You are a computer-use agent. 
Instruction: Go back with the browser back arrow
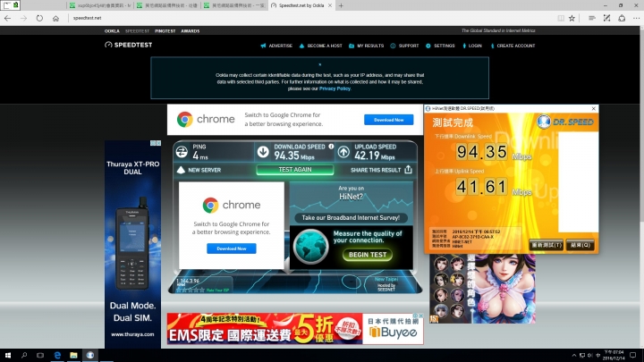click(x=8, y=18)
